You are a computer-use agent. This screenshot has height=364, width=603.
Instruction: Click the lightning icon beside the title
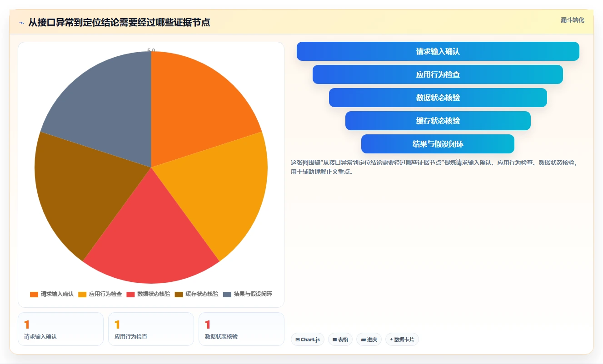tap(21, 22)
